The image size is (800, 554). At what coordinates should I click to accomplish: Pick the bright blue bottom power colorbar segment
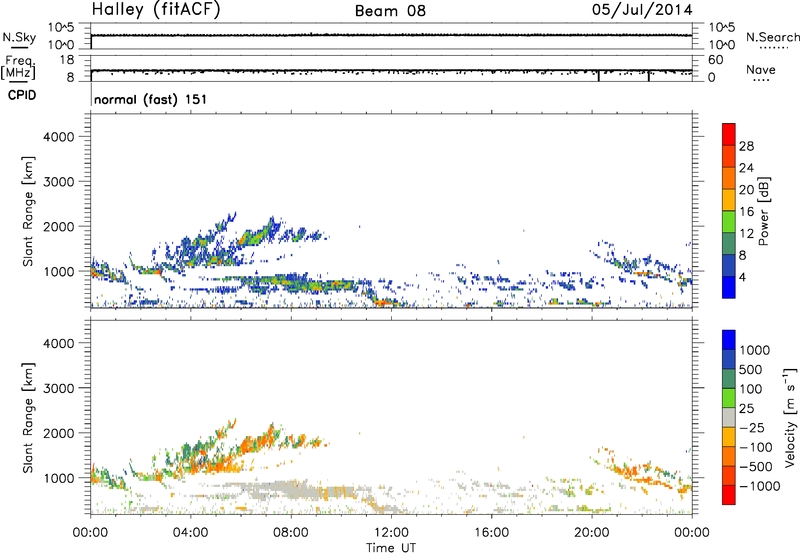tap(729, 287)
